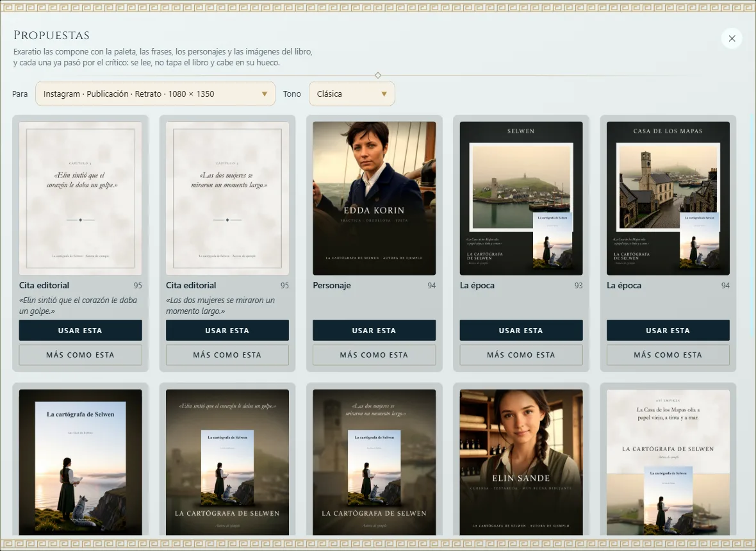The width and height of the screenshot is (756, 551).
Task: Open the CASA DE LOS MAPAS thumbnail
Action: coord(668,198)
